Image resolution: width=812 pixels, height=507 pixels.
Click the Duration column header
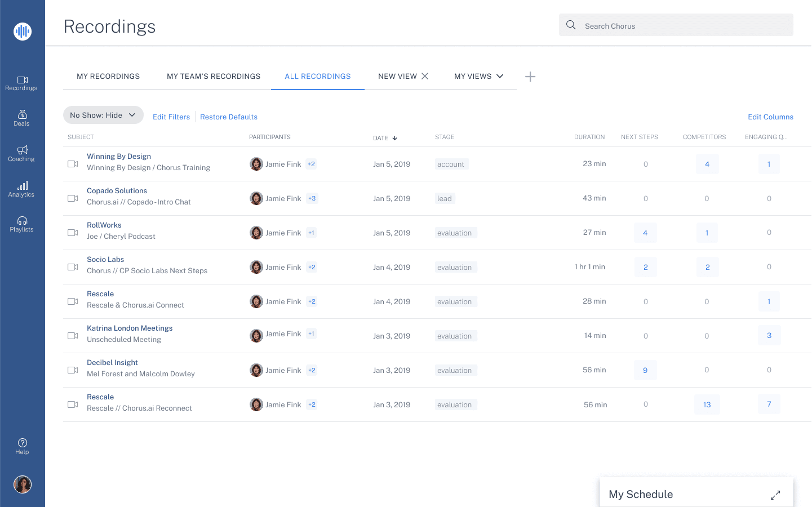[x=589, y=137]
